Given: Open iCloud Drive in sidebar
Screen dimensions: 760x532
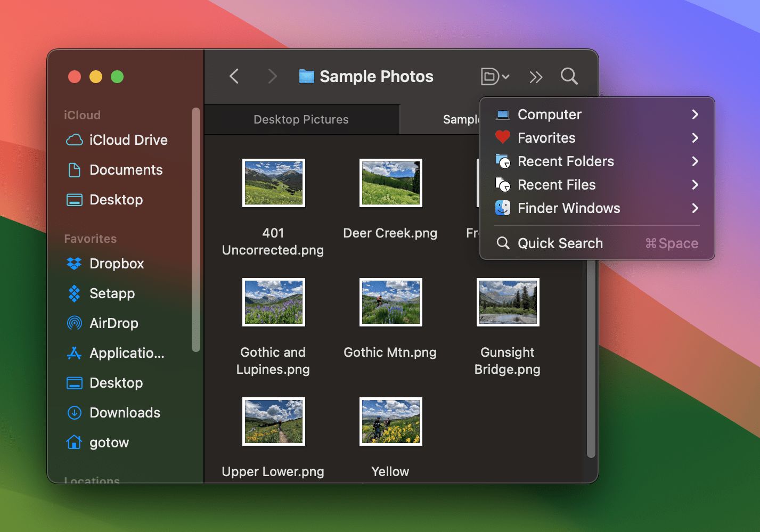Looking at the screenshot, I should click(x=128, y=140).
